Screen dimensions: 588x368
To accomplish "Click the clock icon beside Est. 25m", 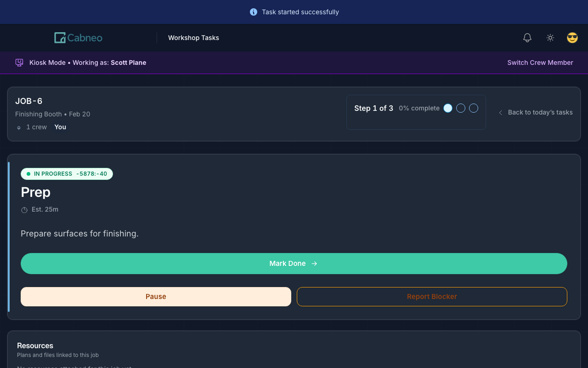I will pyautogui.click(x=24, y=210).
